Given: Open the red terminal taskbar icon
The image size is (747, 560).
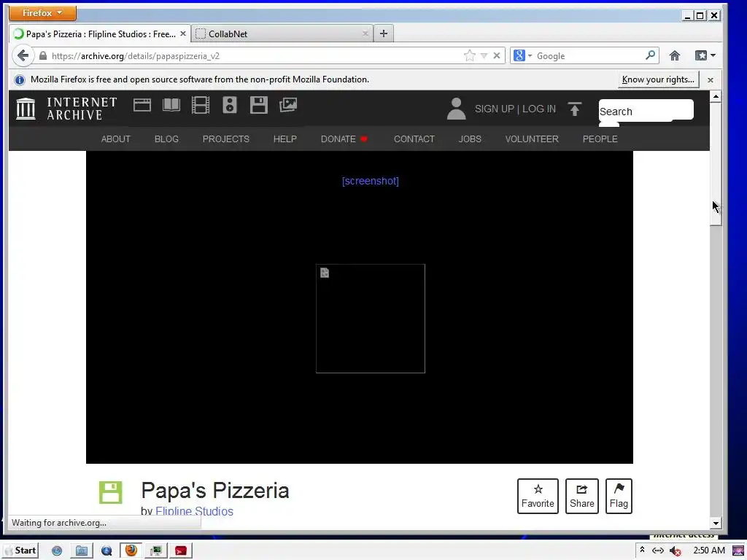Looking at the screenshot, I should coord(181,551).
